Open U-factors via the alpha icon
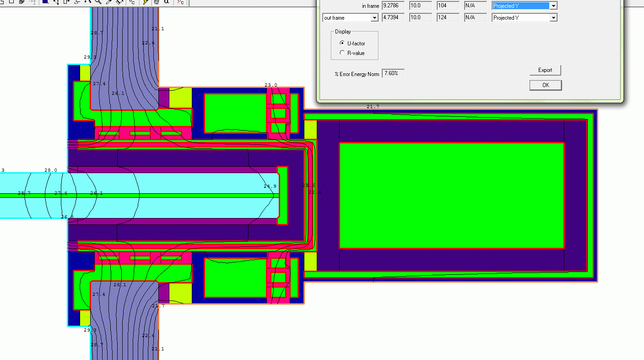This screenshot has width=644, height=360. click(167, 2)
